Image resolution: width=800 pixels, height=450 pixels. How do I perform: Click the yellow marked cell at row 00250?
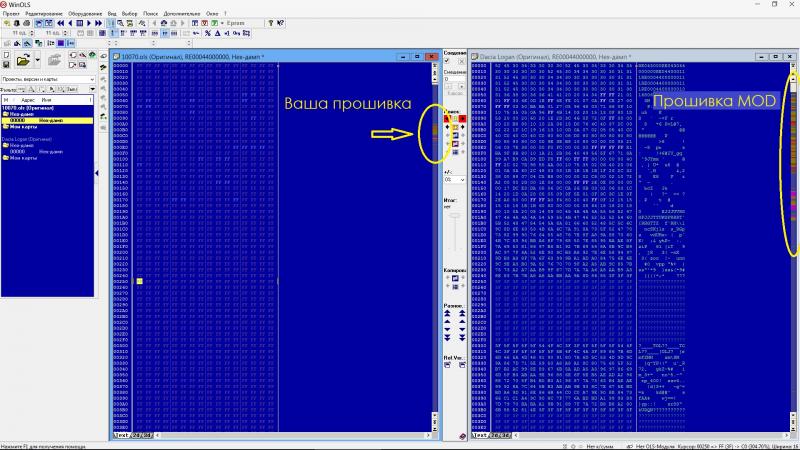coord(139,281)
